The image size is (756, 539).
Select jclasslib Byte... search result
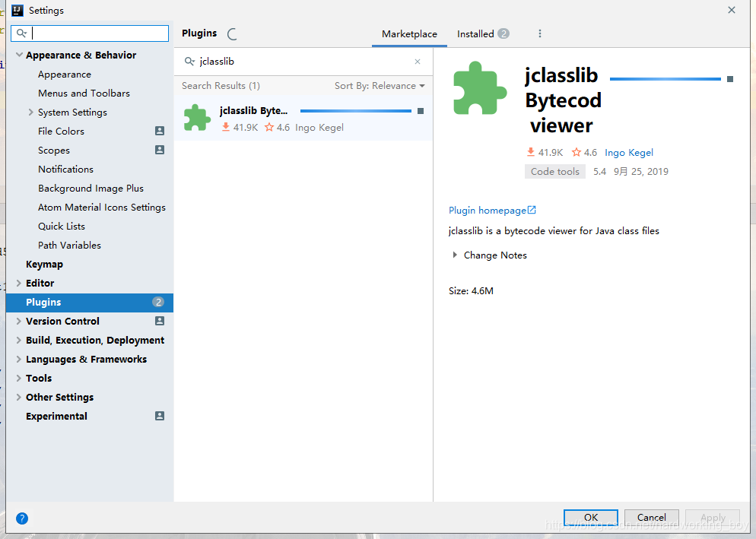pos(303,118)
